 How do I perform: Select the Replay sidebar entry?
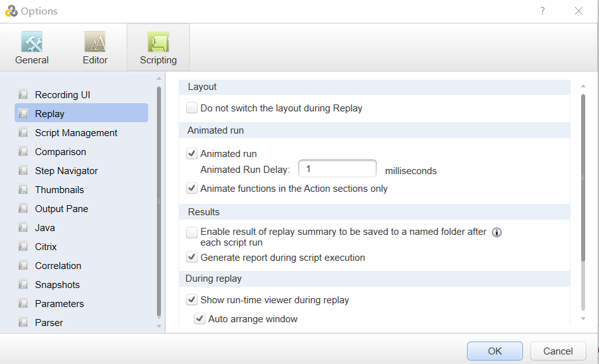point(82,113)
